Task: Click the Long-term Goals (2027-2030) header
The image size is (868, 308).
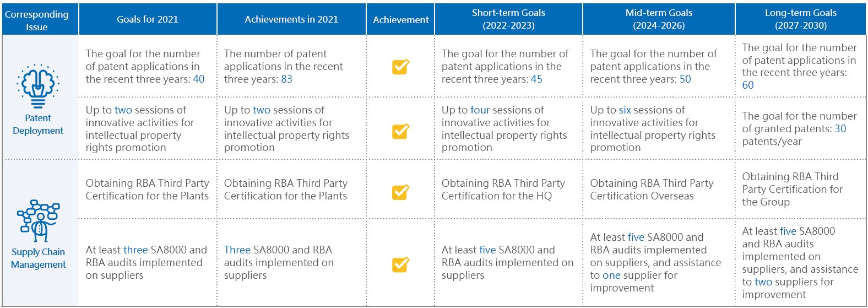Action: pyautogui.click(x=801, y=19)
